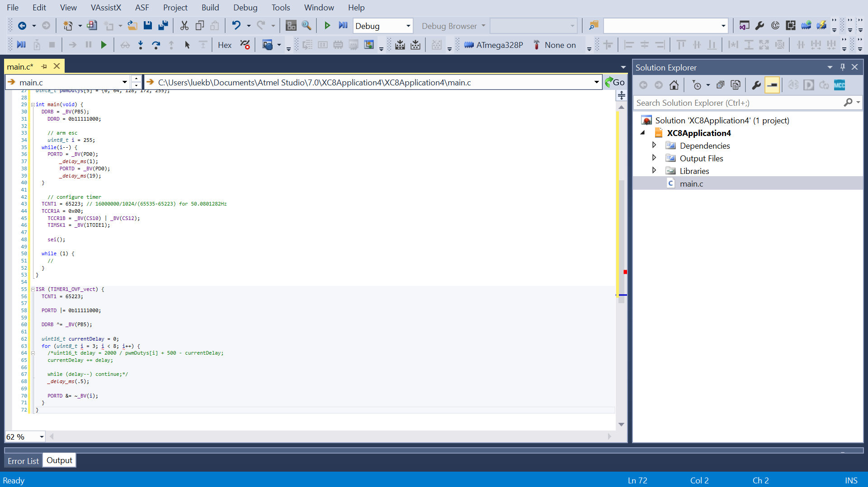This screenshot has height=487, width=868.
Task: Click the ATmega328P device button
Action: click(x=493, y=45)
